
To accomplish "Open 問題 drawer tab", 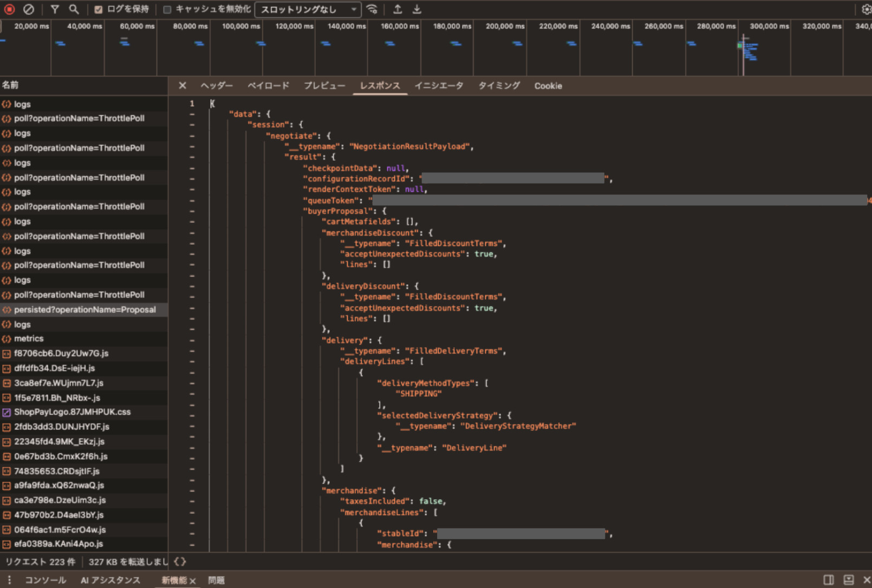I will click(x=216, y=580).
